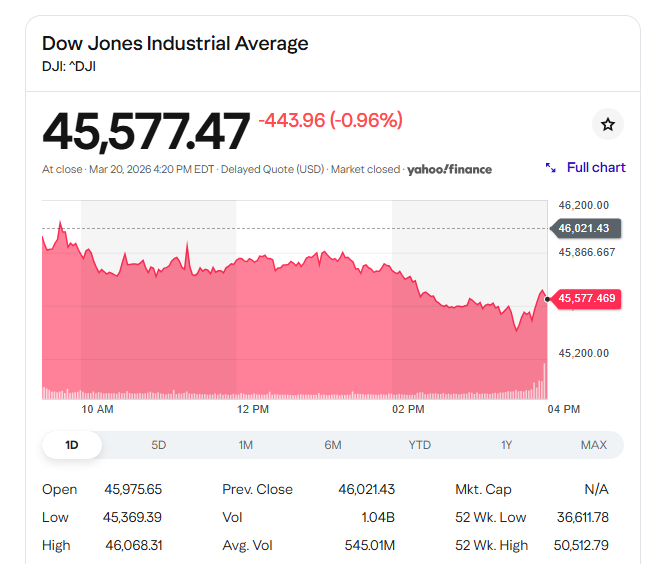Click the chart's final data point dot

tap(547, 298)
